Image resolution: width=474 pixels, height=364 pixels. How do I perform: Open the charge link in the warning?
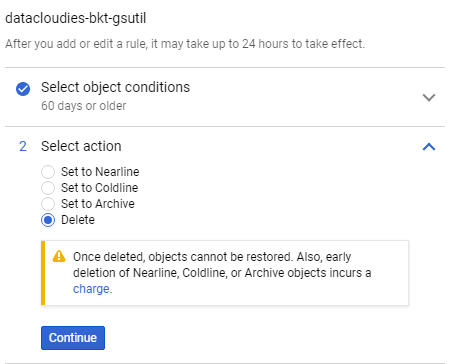tap(92, 289)
